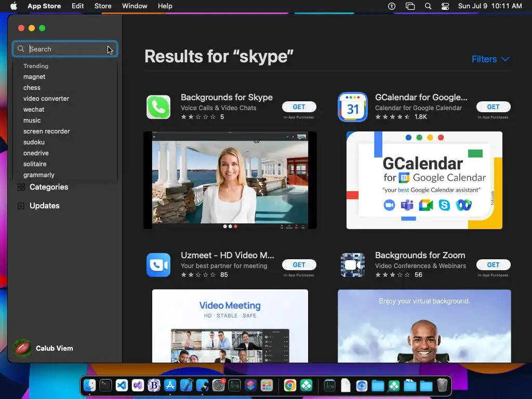Open the Store menu
Screen dimensions: 532x399
(x=103, y=6)
